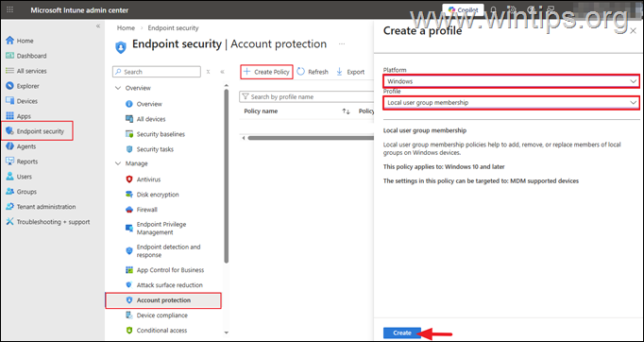Click the Firewall icon

(x=129, y=210)
